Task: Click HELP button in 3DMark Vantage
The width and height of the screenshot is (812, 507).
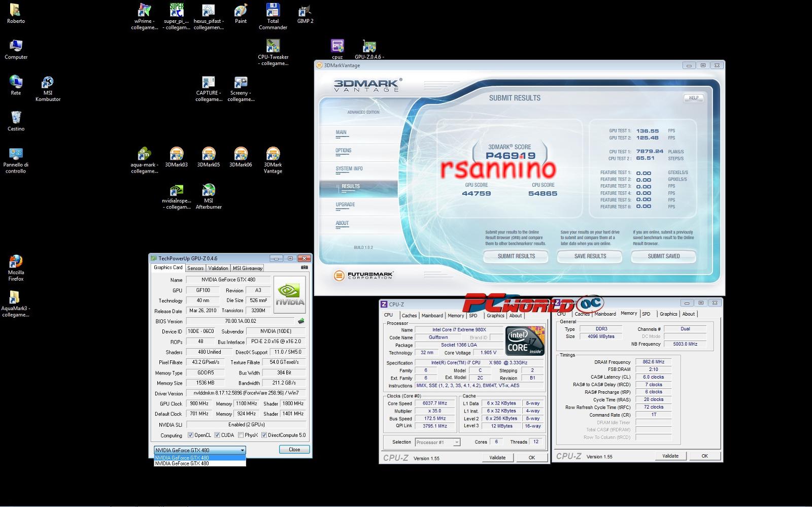Action: [x=694, y=98]
